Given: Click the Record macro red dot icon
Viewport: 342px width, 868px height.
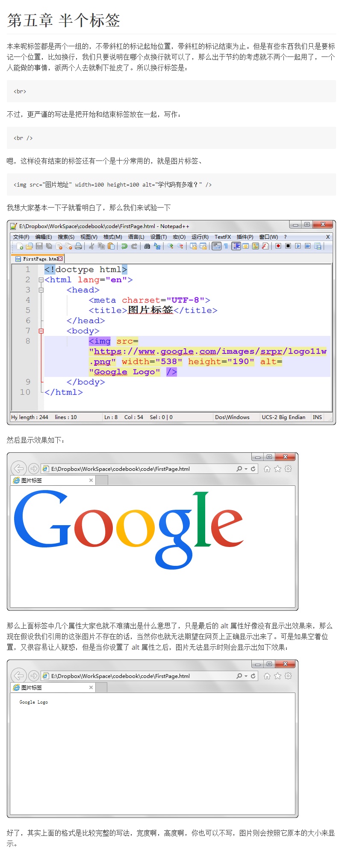Looking at the screenshot, I should click(x=278, y=246).
